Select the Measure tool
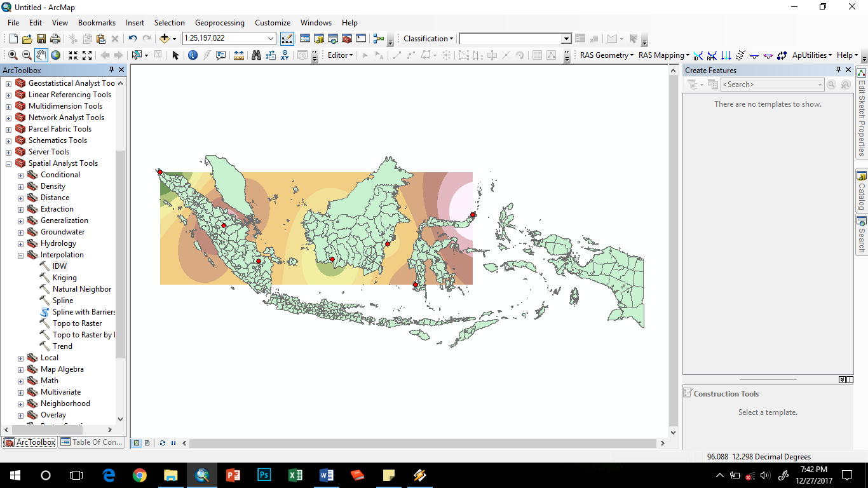Viewport: 868px width, 488px height. click(240, 55)
